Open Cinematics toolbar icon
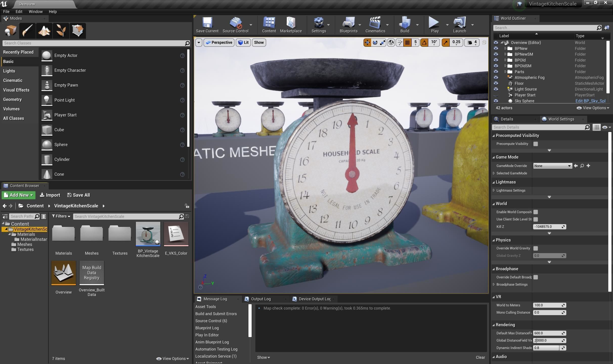 [x=375, y=25]
